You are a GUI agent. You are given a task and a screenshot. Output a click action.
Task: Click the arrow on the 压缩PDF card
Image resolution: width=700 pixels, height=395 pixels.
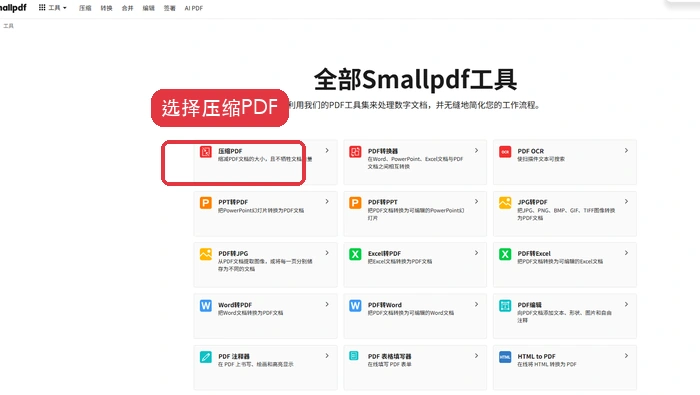click(x=327, y=150)
